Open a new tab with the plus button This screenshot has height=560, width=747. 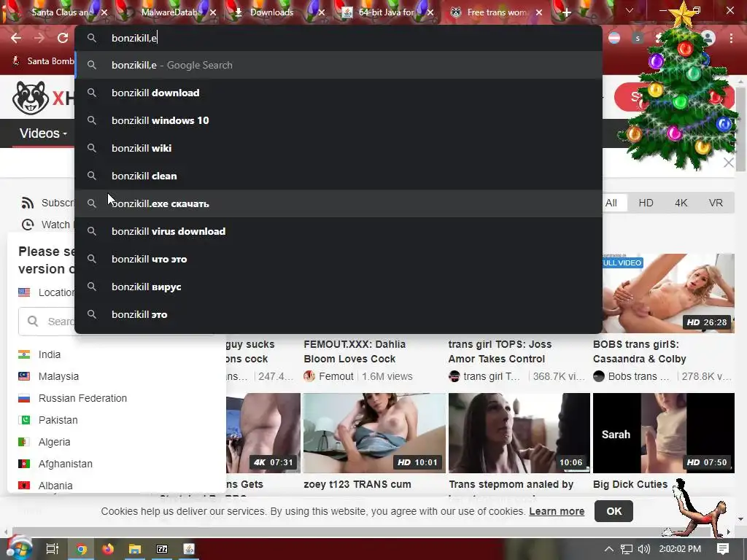click(x=566, y=13)
